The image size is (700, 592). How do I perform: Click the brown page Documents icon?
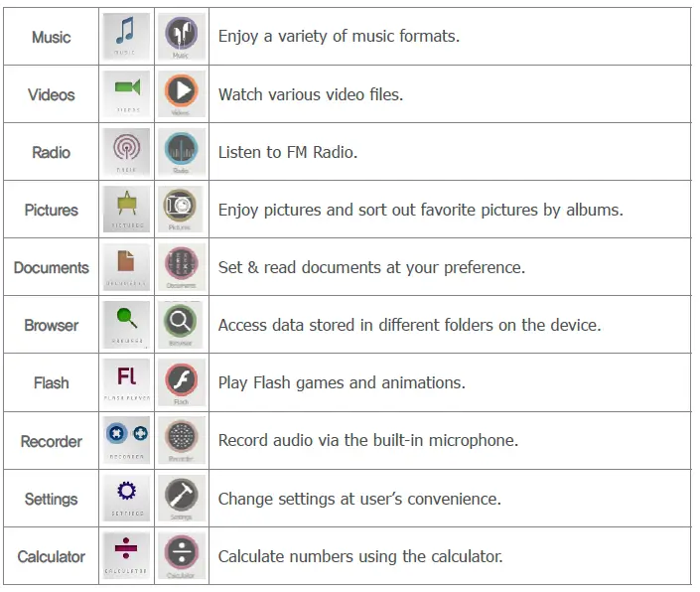coord(126,267)
